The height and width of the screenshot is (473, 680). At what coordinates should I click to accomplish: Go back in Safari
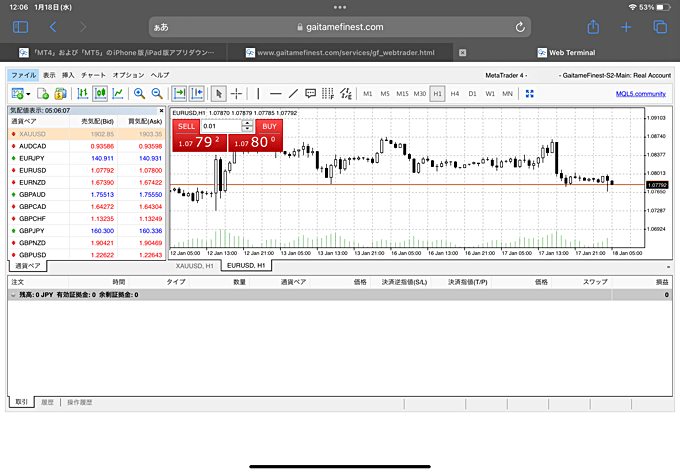click(x=53, y=27)
